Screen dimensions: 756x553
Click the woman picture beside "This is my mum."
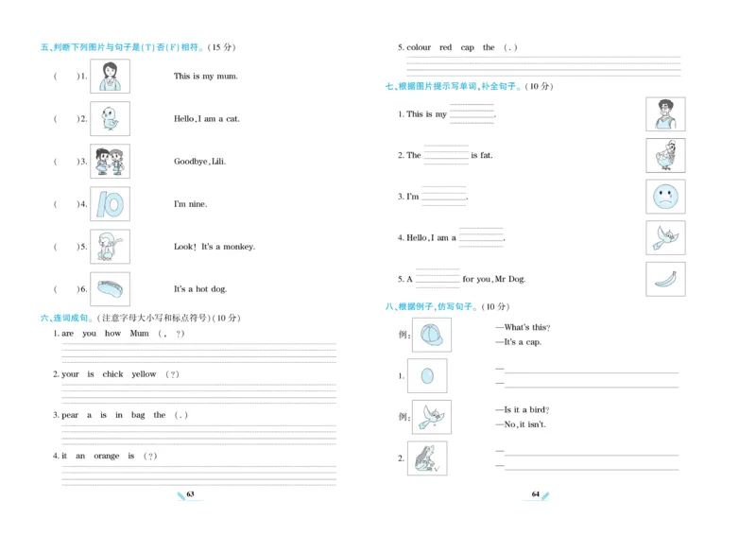110,77
